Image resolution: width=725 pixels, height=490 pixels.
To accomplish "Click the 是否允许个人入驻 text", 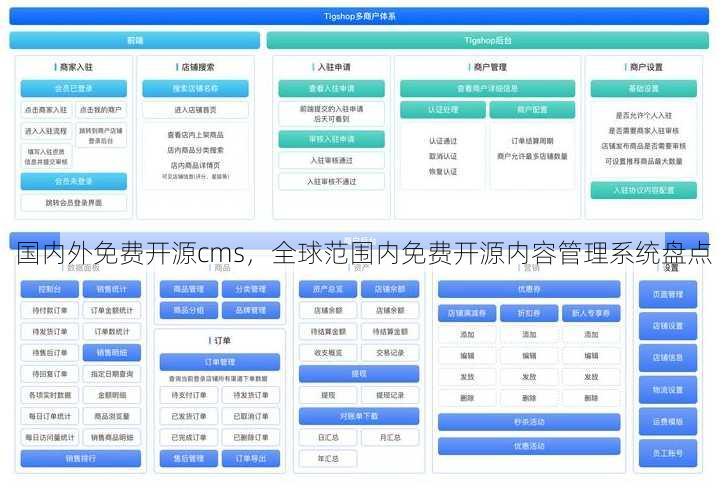I will coord(644,116).
